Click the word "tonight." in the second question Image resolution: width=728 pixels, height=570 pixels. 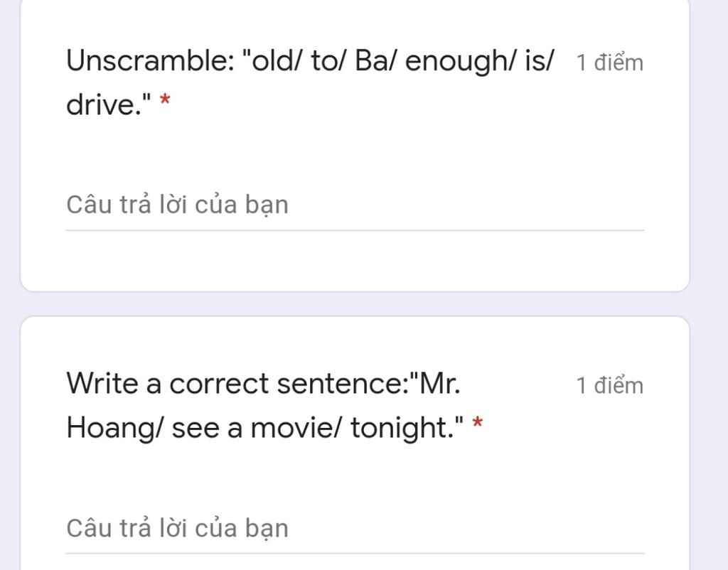[402, 429]
